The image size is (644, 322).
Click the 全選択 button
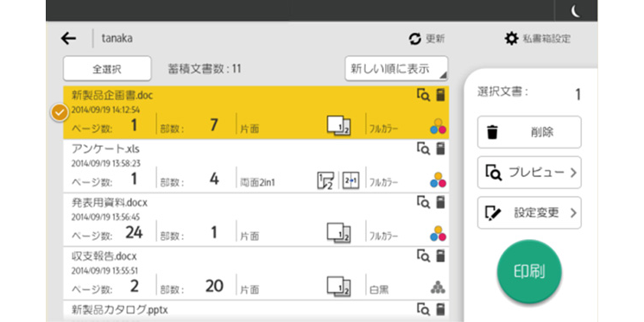point(107,68)
